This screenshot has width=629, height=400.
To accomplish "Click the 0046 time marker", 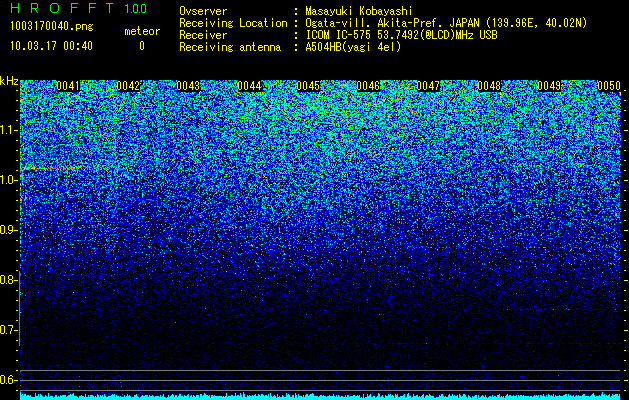I will pos(368,86).
